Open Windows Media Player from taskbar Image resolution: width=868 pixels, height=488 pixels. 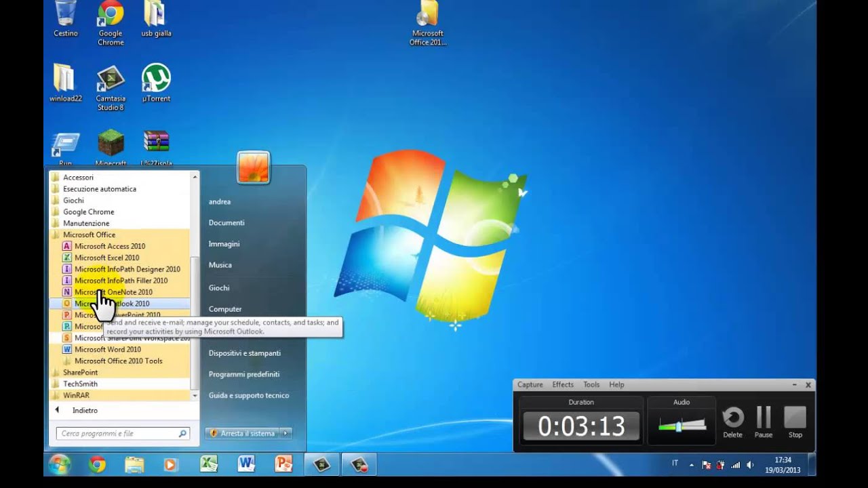[x=170, y=464]
